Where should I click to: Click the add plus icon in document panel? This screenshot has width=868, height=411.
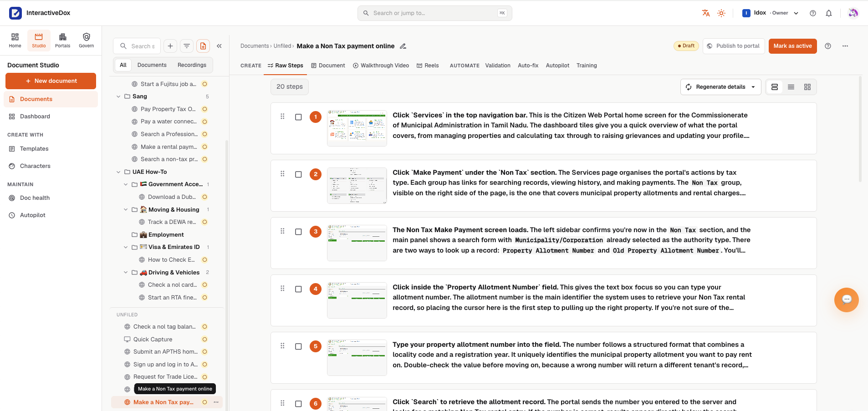pos(170,46)
